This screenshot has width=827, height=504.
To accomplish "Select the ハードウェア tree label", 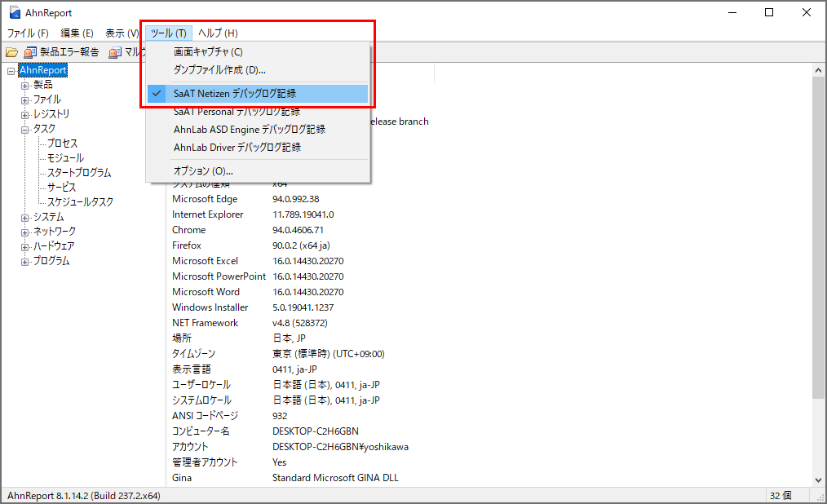I will (54, 246).
